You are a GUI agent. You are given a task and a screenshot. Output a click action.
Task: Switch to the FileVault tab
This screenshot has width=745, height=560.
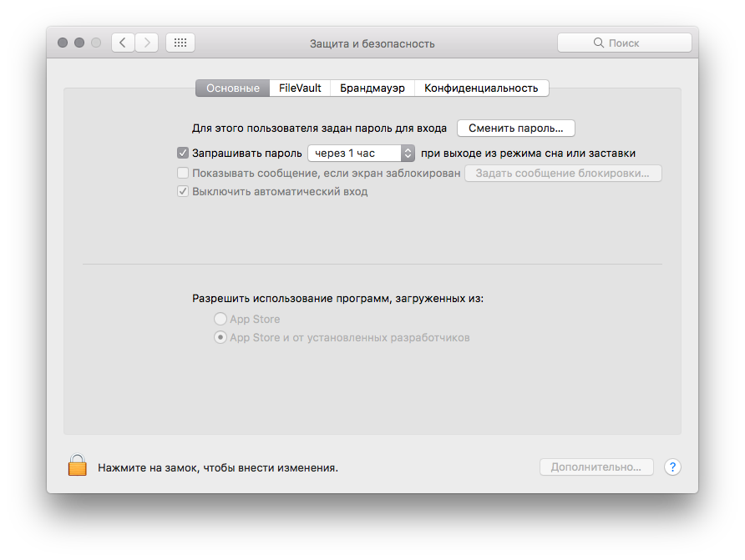coord(300,88)
